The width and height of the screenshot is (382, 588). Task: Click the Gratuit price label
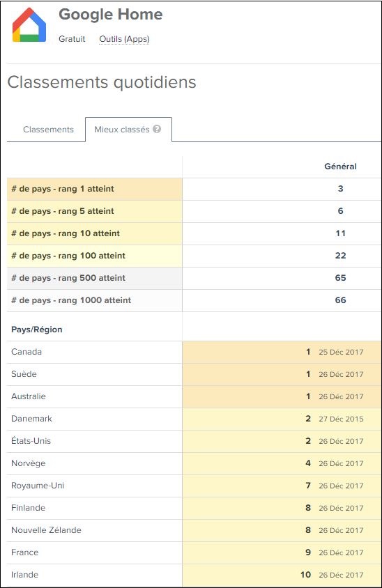[72, 39]
